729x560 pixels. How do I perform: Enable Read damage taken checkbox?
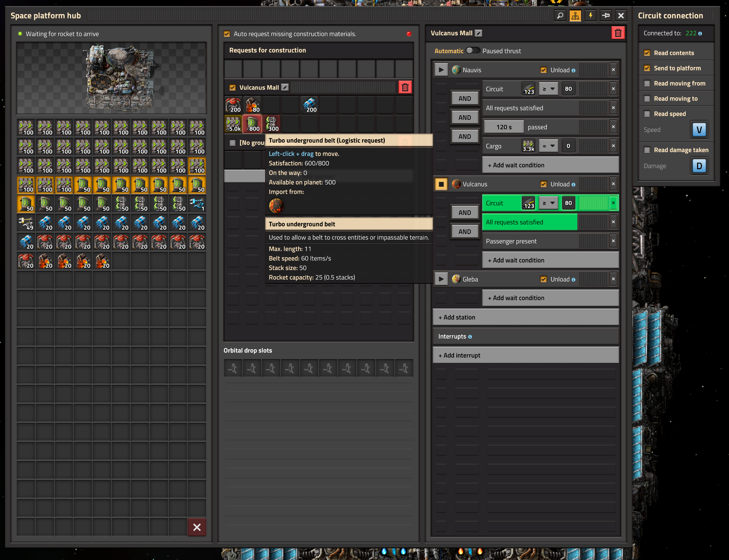click(647, 150)
